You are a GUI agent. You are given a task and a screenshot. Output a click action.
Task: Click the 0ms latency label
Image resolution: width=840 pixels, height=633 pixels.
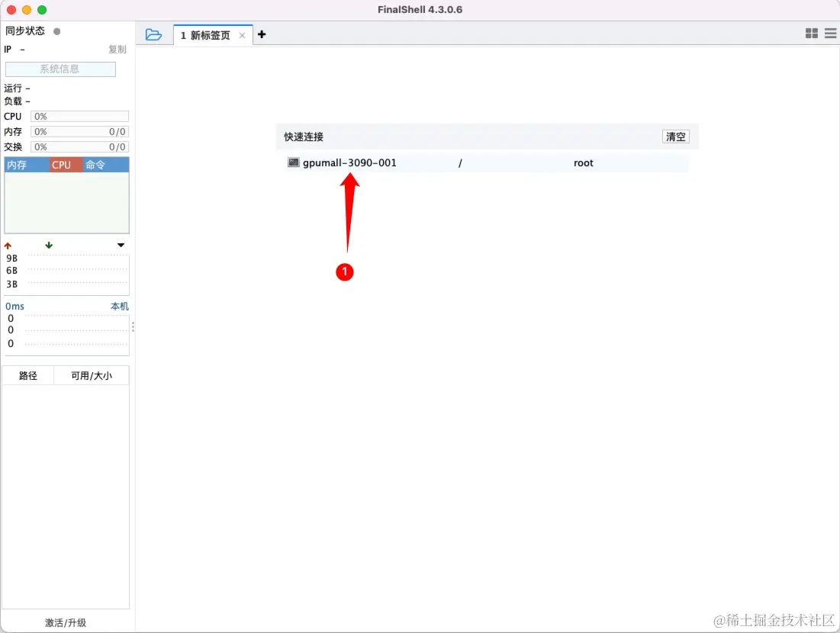click(x=14, y=307)
